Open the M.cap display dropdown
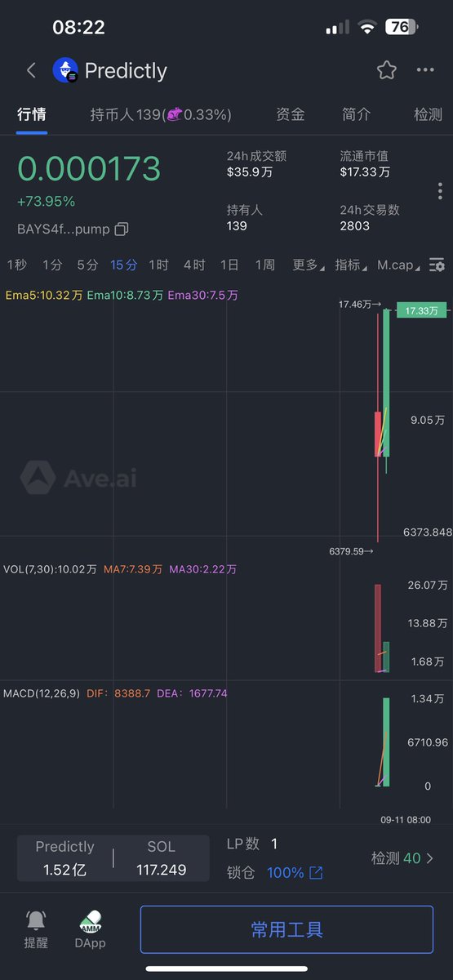The width and height of the screenshot is (453, 980). coord(399,265)
